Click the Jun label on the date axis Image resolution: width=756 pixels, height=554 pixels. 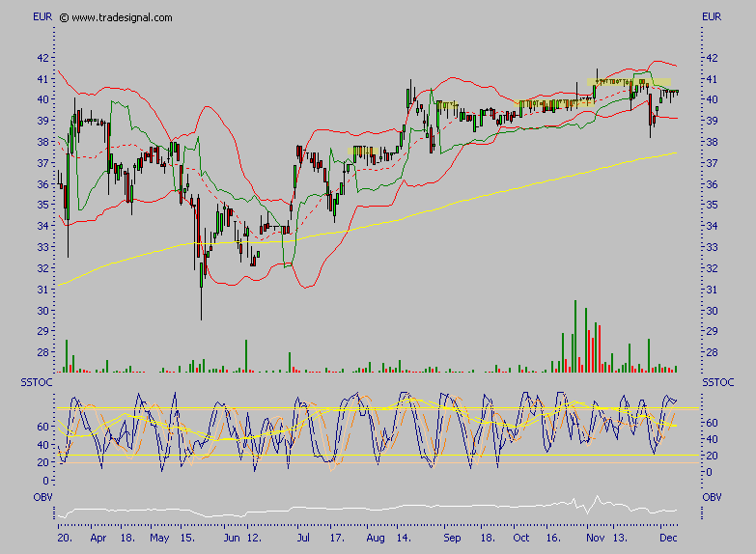click(x=232, y=539)
